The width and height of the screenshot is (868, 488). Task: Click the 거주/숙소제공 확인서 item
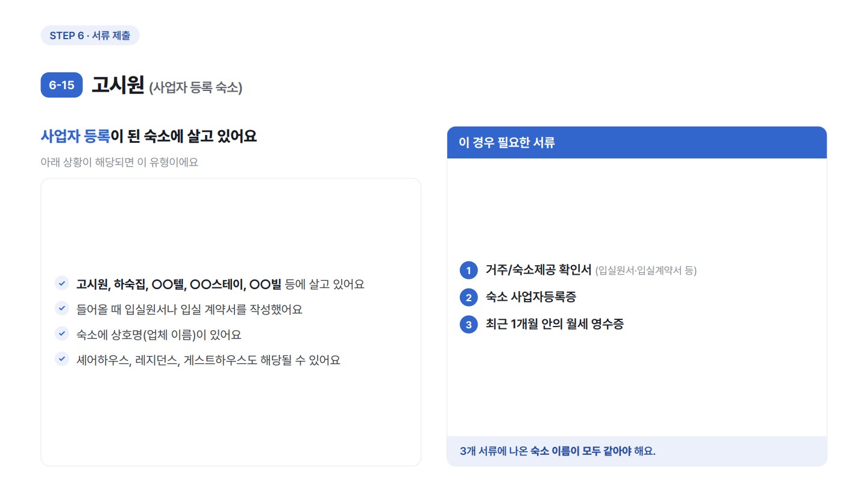click(538, 270)
